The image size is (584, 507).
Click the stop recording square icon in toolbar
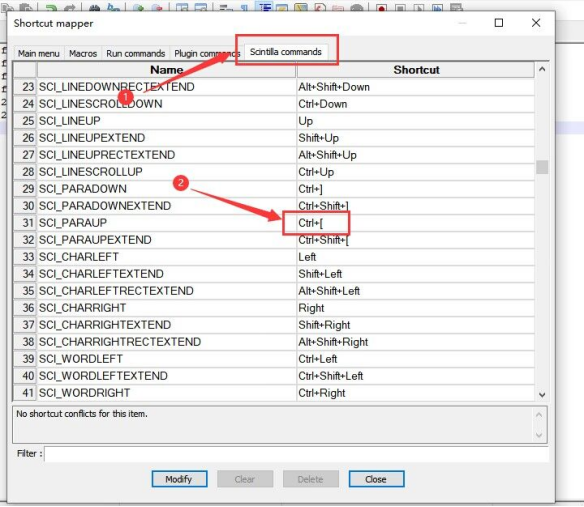(x=400, y=8)
